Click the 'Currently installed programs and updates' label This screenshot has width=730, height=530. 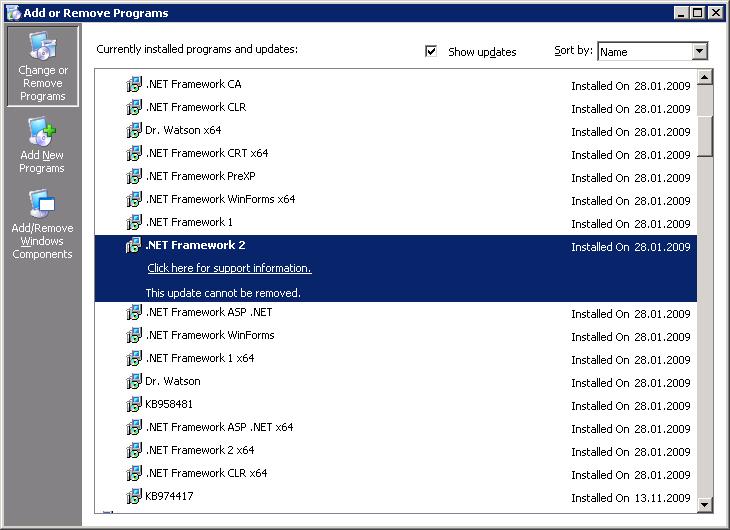[197, 49]
